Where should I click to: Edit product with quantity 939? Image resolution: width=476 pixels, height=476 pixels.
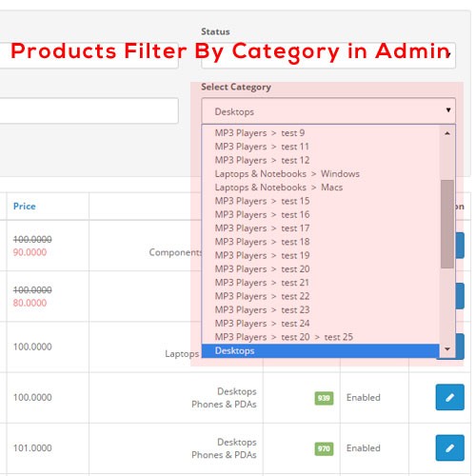coord(449,397)
